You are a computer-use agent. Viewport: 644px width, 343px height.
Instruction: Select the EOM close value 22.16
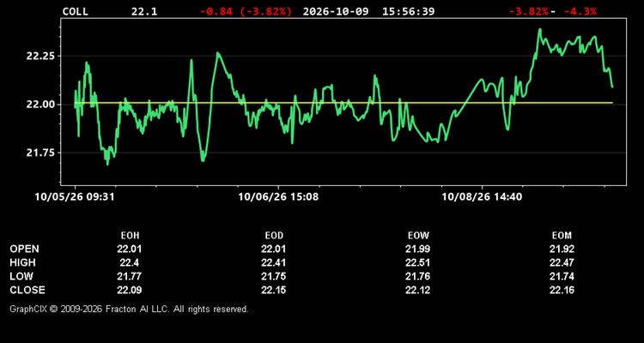562,290
